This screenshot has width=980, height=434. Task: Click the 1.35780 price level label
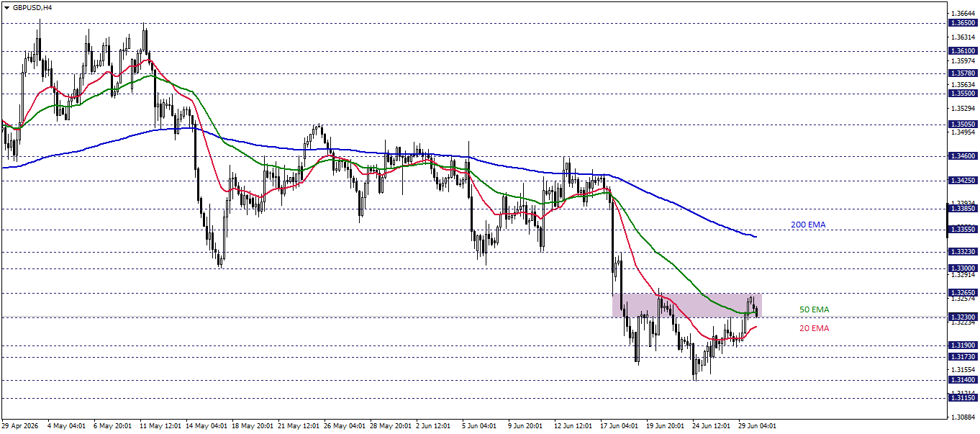click(x=963, y=73)
